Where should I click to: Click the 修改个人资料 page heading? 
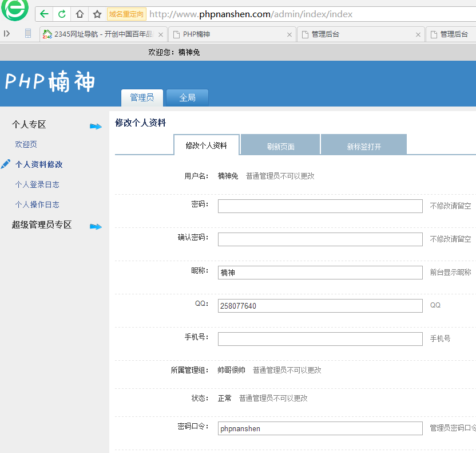click(141, 123)
